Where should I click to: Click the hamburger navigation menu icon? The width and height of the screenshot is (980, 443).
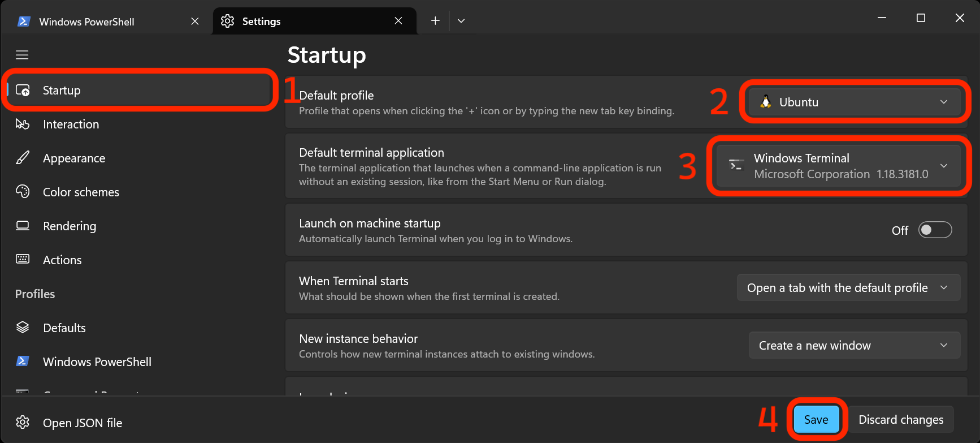click(x=22, y=55)
